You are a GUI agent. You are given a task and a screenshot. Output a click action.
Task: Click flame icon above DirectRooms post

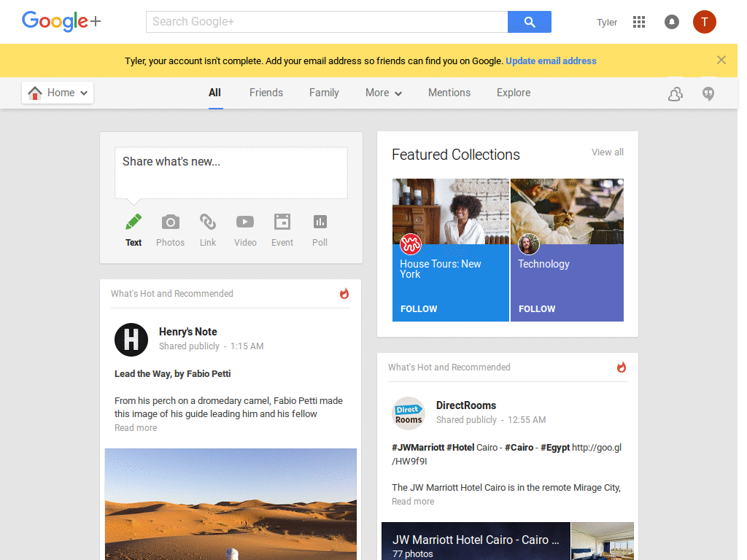pyautogui.click(x=622, y=367)
